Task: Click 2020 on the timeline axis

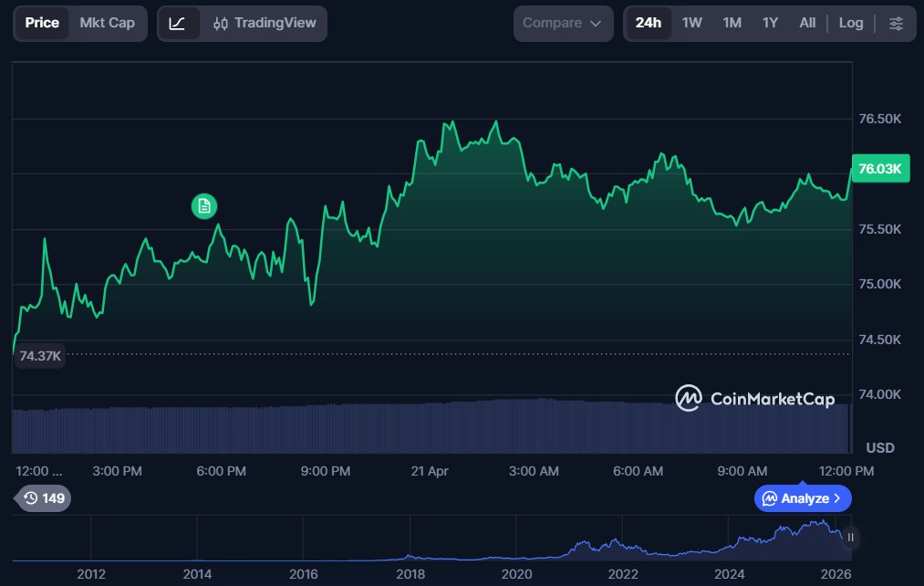Action: (x=516, y=575)
